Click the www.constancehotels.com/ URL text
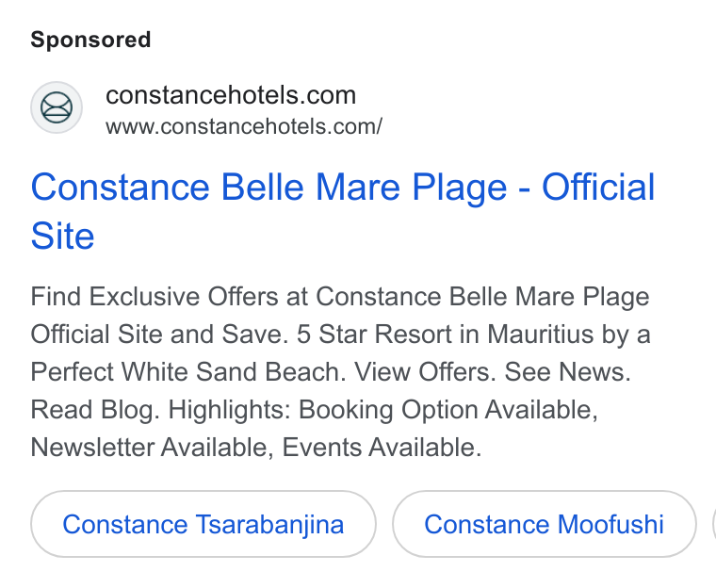 [x=244, y=126]
